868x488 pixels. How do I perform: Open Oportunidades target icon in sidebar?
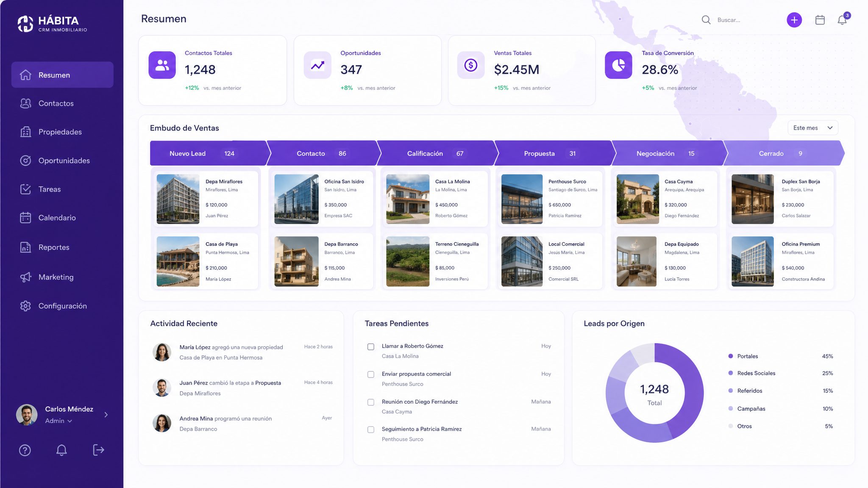[x=25, y=161]
